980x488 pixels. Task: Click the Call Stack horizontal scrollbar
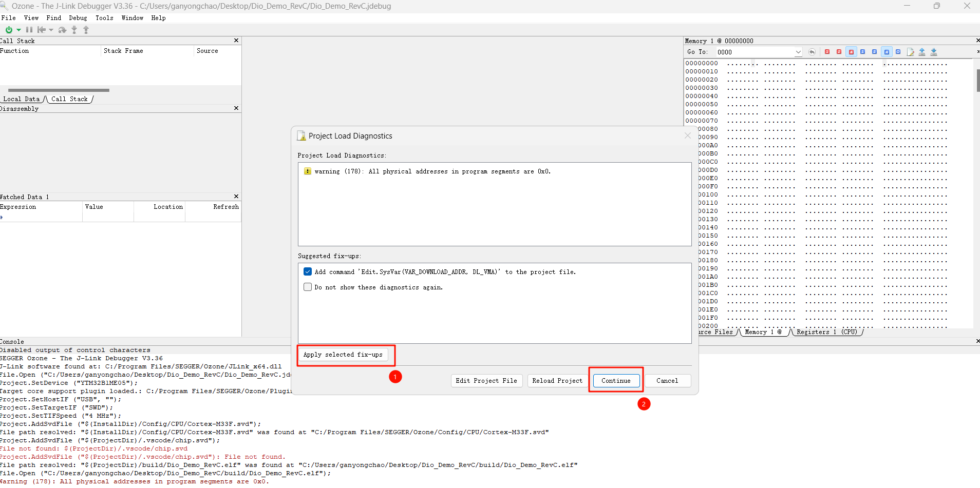pos(59,90)
